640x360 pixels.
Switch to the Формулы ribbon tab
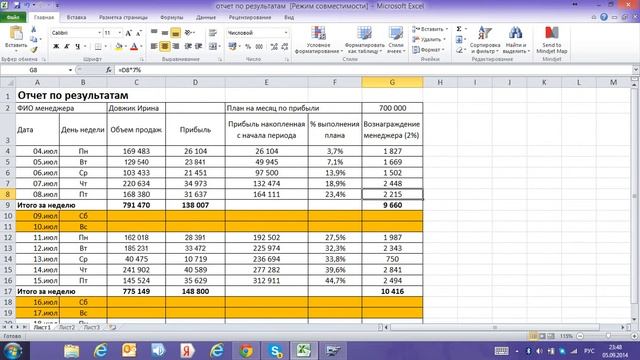(x=171, y=18)
